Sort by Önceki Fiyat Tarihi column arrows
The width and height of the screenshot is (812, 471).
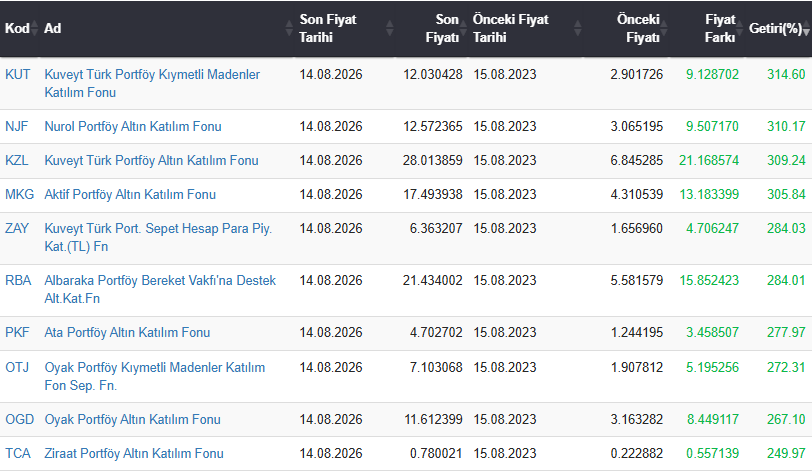[577, 28]
